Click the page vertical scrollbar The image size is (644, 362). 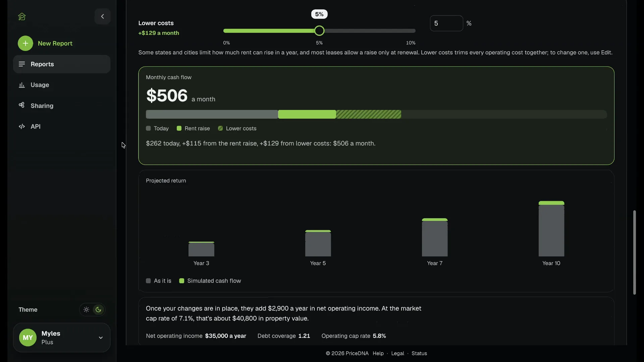[634, 252]
